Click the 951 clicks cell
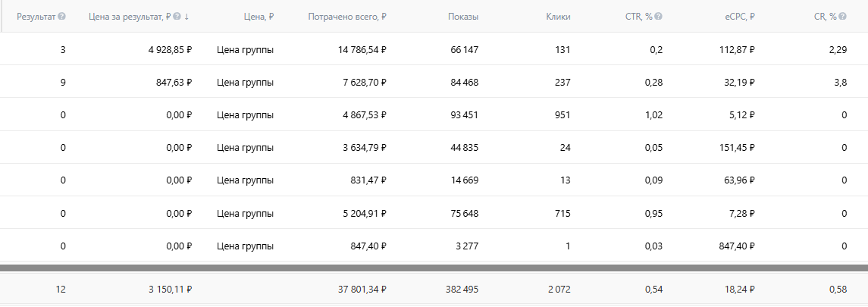The height and width of the screenshot is (307, 868). [x=562, y=115]
